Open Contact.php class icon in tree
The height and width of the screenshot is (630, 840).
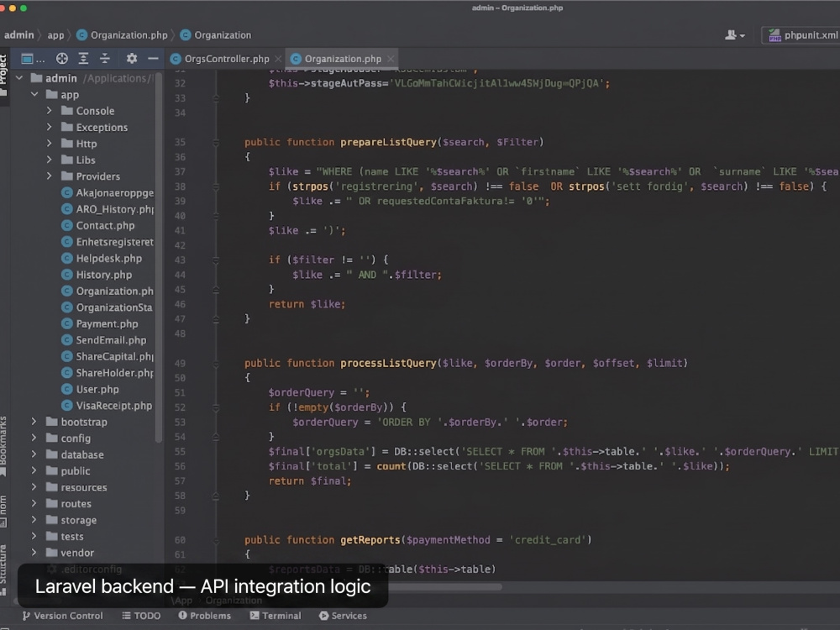[67, 225]
